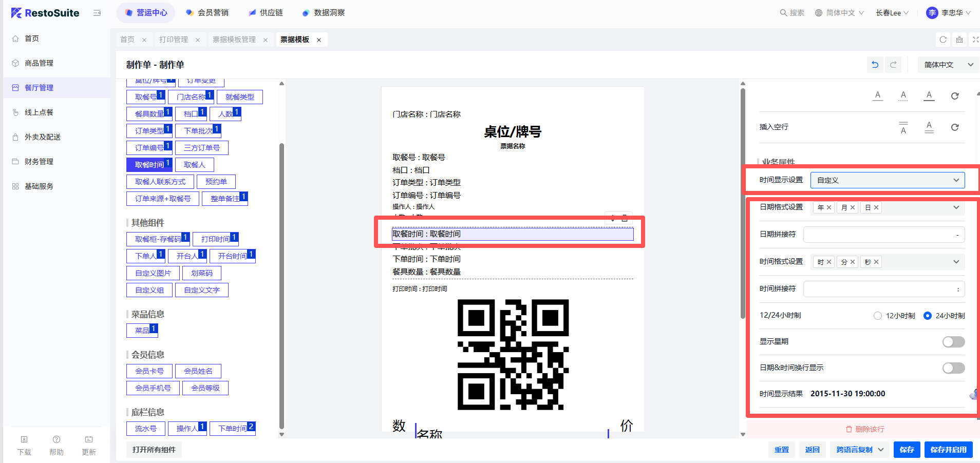Expand the 日期格式设置 dropdown

pyautogui.click(x=956, y=207)
